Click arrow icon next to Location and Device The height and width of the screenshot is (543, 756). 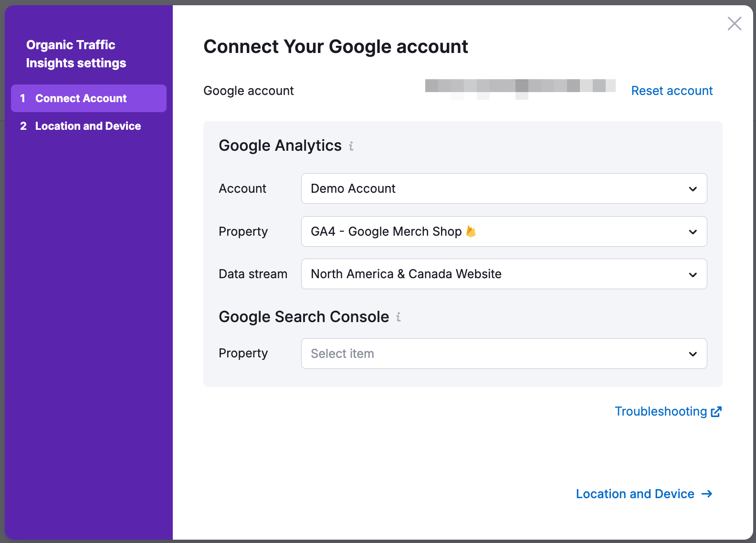point(707,494)
